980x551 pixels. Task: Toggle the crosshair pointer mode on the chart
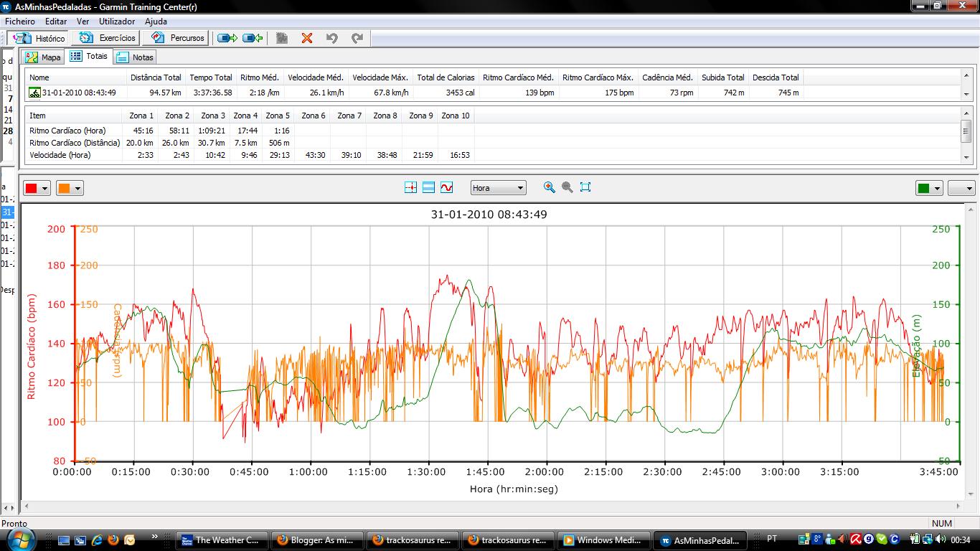pos(411,187)
